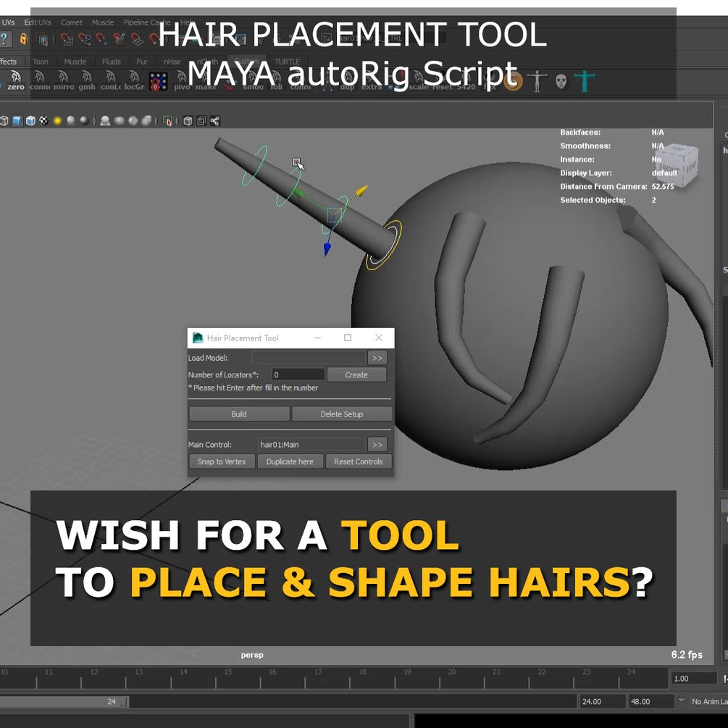728x728 pixels.
Task: Focus the 48.00 animation end field
Action: click(x=651, y=701)
